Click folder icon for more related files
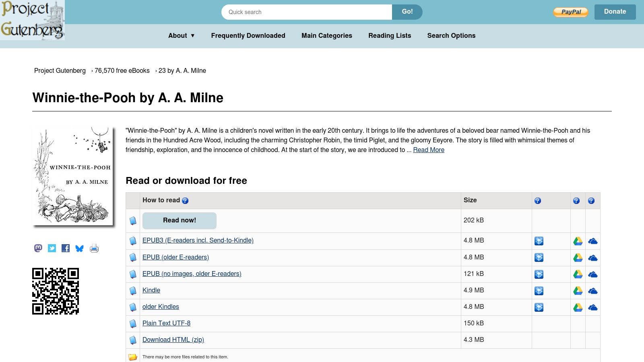This screenshot has width=644, height=362. click(133, 357)
